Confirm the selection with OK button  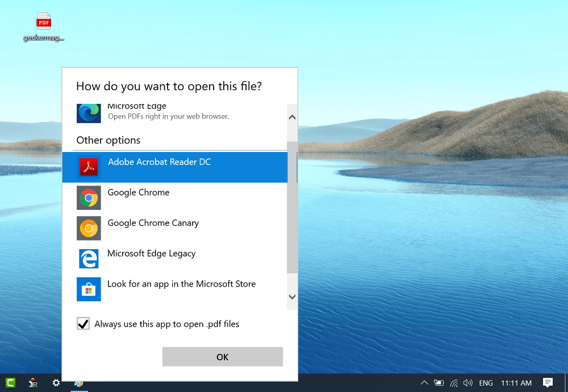click(223, 357)
